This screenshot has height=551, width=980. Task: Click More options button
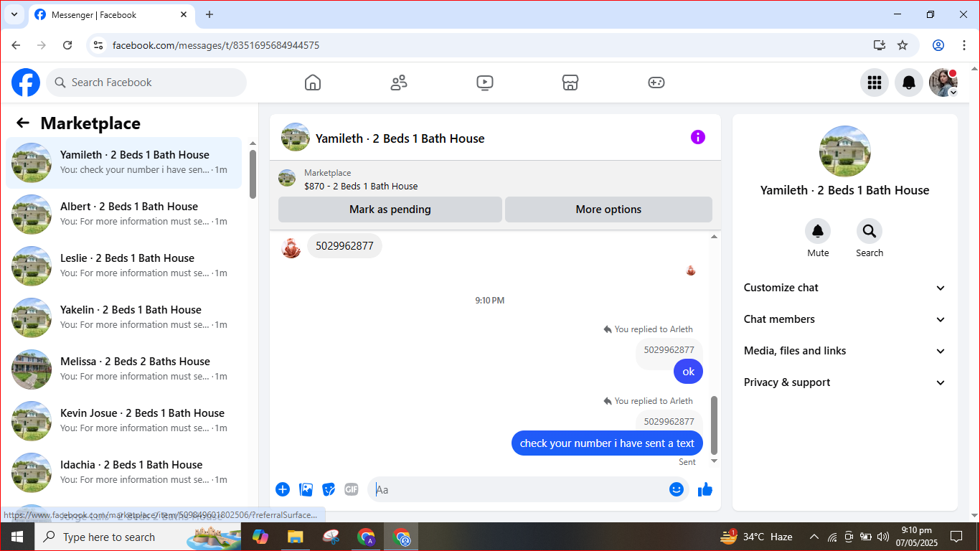(608, 209)
